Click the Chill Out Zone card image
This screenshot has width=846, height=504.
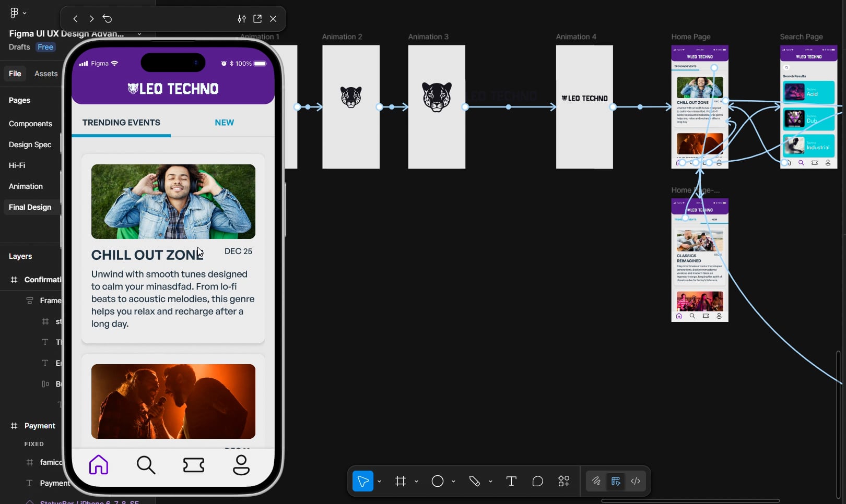point(173,202)
